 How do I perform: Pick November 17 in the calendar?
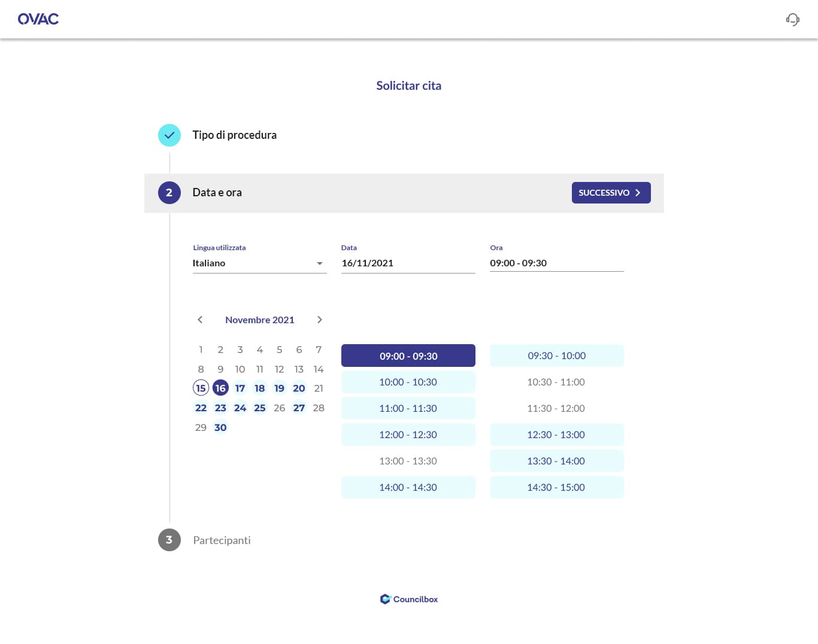240,388
